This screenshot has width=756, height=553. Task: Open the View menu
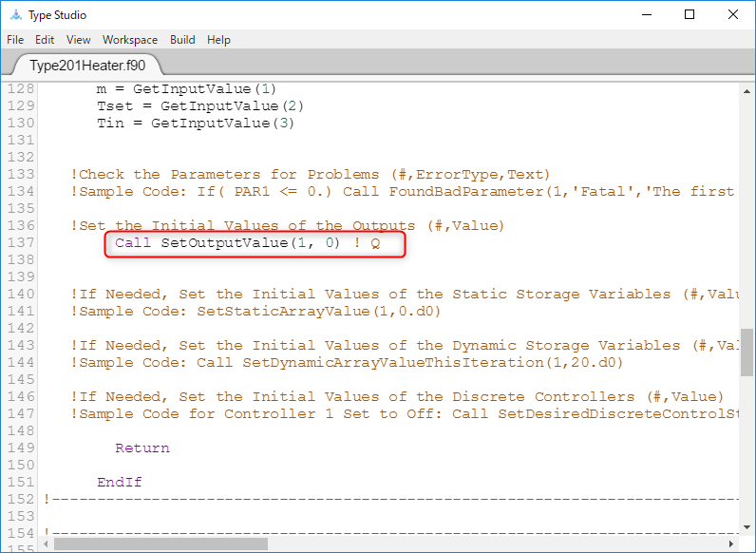coord(79,40)
